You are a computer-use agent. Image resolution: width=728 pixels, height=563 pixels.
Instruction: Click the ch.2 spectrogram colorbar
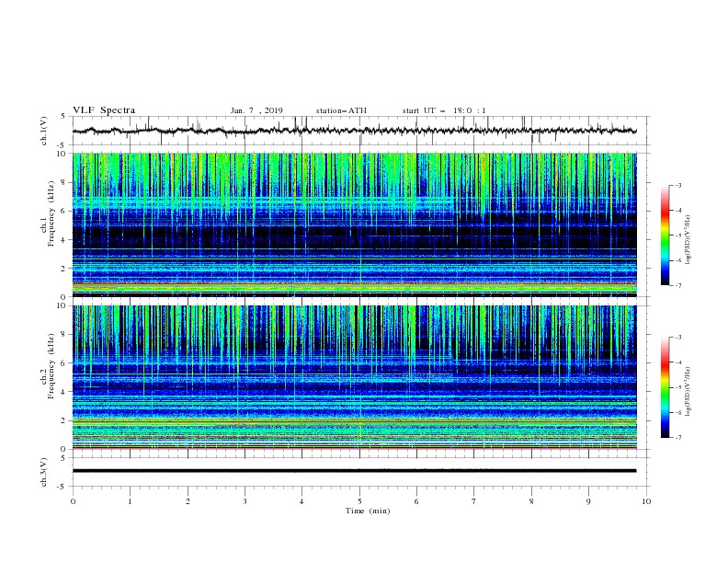(x=665, y=387)
